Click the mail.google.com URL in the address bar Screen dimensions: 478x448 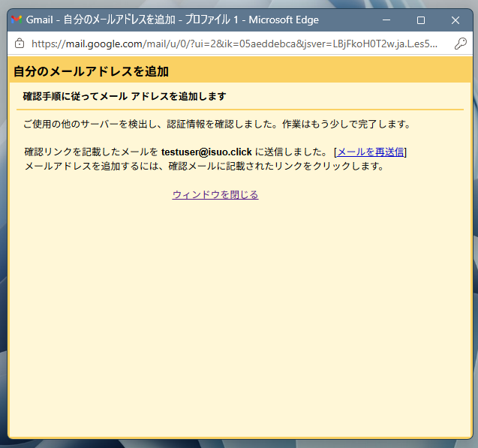pyautogui.click(x=234, y=44)
